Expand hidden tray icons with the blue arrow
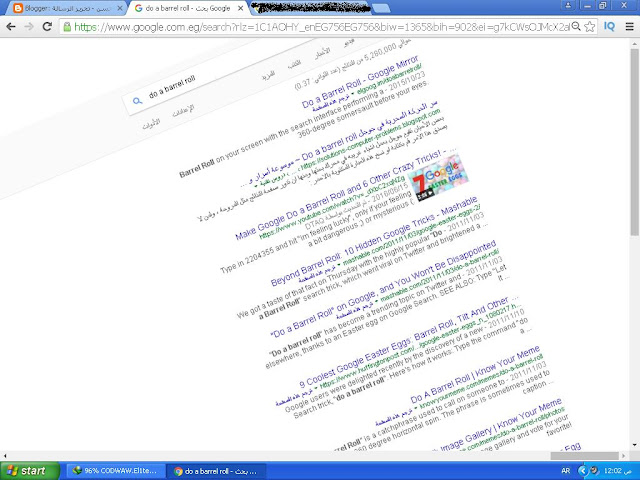 pos(583,471)
